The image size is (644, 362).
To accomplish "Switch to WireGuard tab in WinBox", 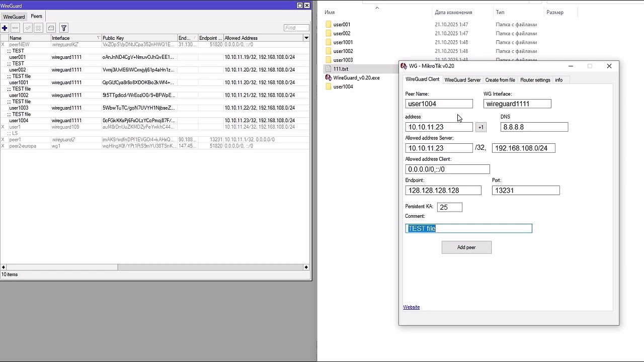I will 14,17.
